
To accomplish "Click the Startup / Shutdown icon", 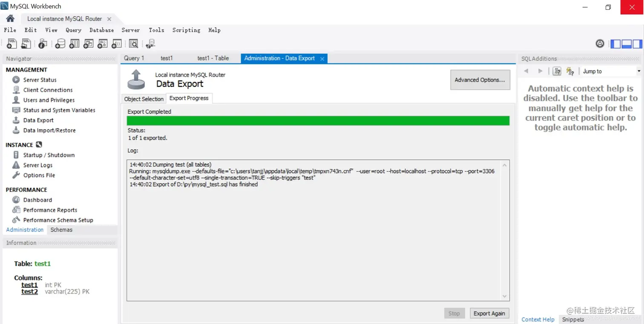I will tap(16, 155).
